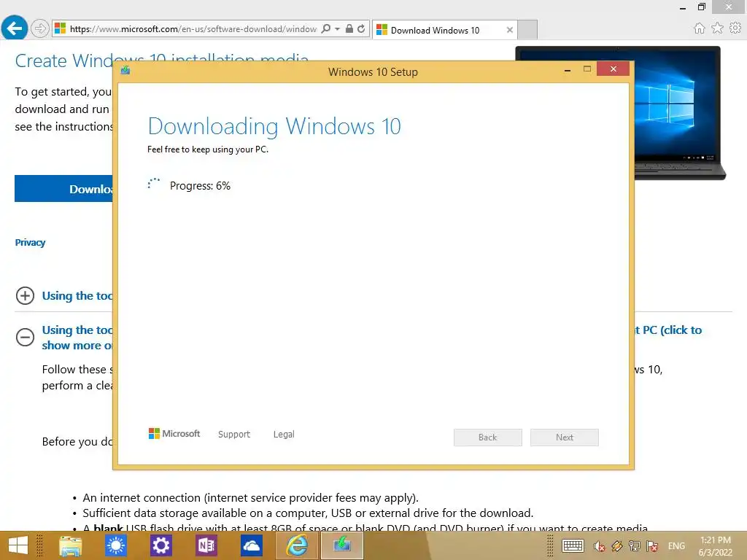Switch to Internet Explorer in taskbar
The width and height of the screenshot is (747, 560).
coord(296,545)
